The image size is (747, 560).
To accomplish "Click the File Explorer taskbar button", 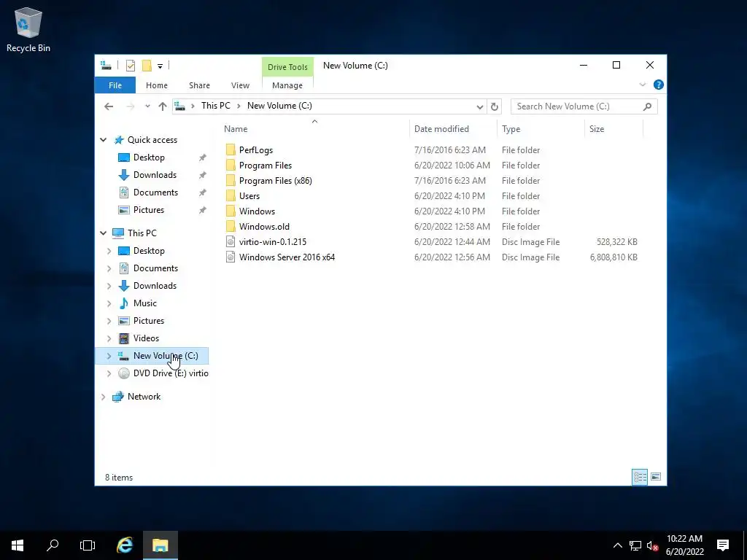I will [160, 545].
